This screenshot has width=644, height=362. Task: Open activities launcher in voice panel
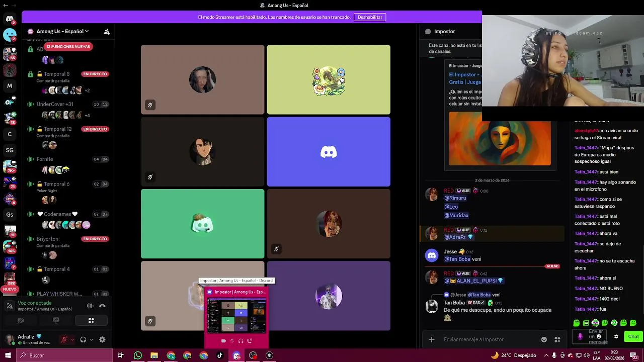(91, 320)
